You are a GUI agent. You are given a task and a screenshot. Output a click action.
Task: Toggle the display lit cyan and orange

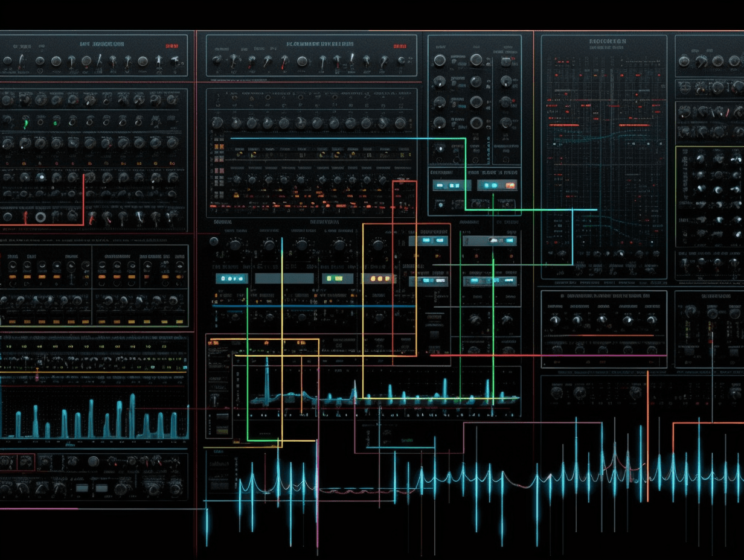pos(498,186)
